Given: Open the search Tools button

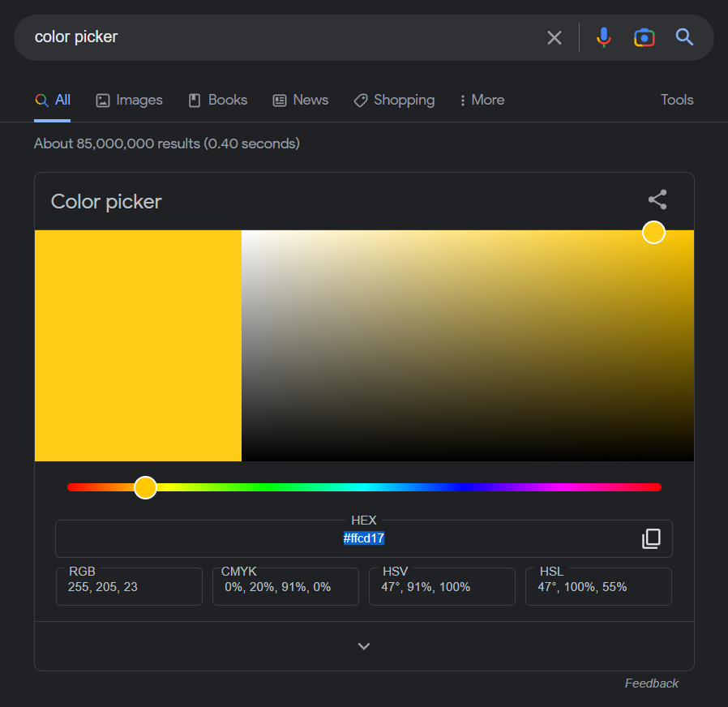Looking at the screenshot, I should pos(677,100).
